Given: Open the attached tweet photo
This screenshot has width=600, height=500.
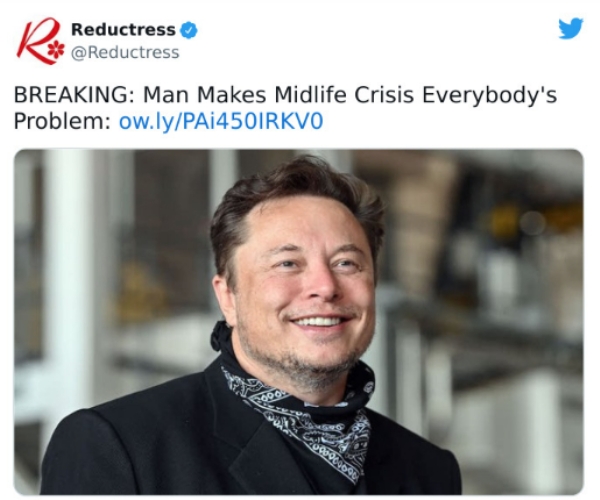Looking at the screenshot, I should [x=298, y=322].
